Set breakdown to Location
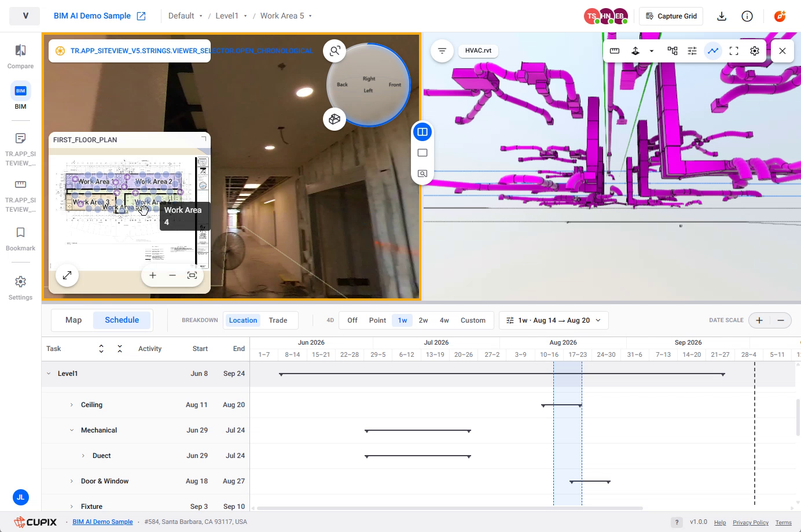 pos(243,320)
